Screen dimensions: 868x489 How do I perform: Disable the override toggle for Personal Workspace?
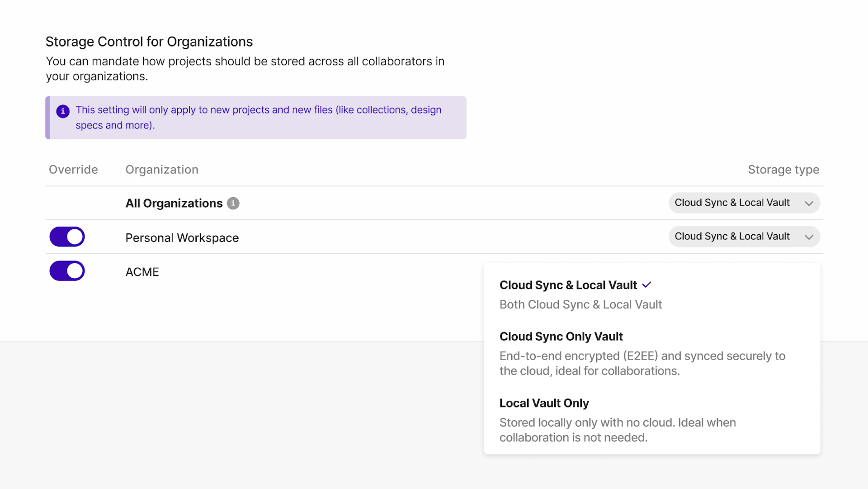pos(67,237)
